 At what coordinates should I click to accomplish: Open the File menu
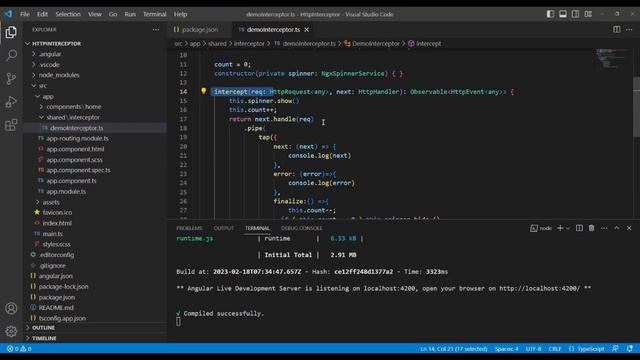pos(25,14)
